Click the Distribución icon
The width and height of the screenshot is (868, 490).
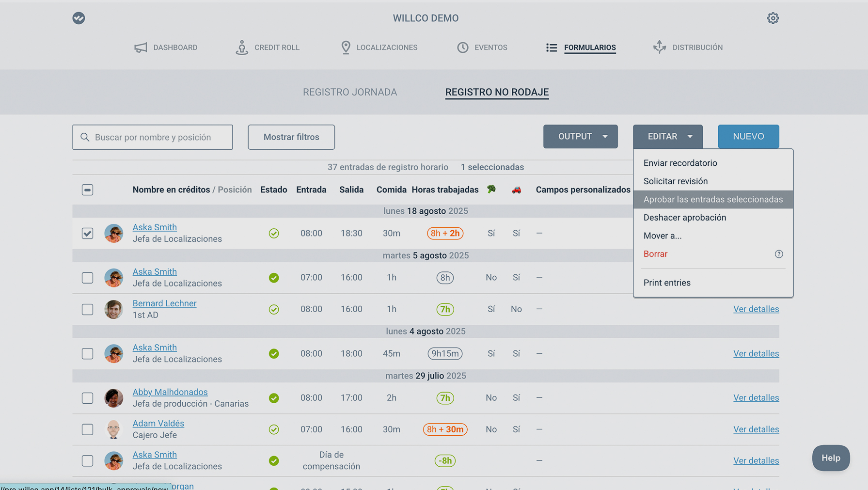(659, 47)
